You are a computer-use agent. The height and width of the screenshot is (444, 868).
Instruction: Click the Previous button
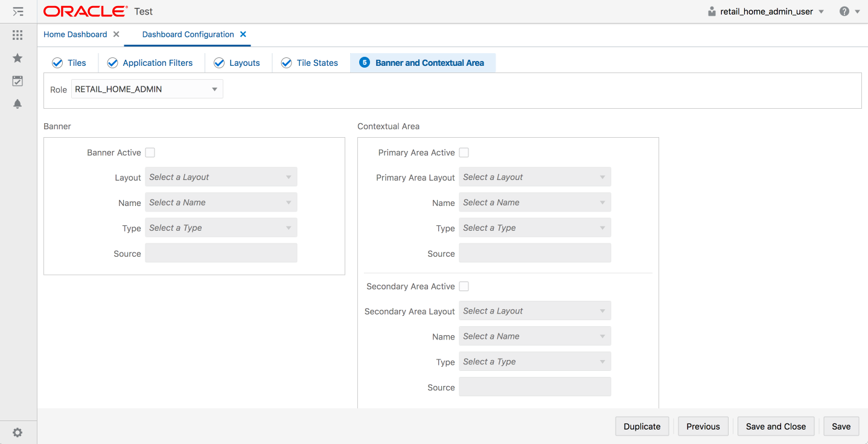(x=703, y=426)
